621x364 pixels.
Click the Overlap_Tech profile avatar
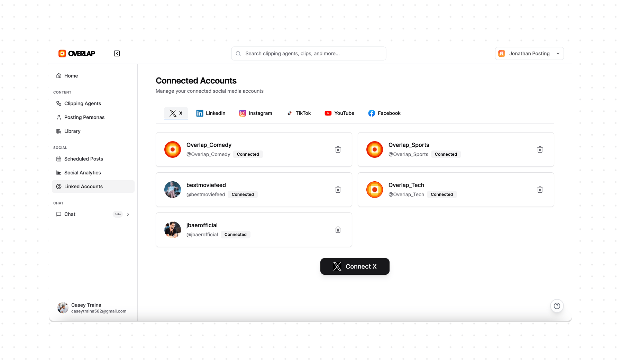click(375, 190)
